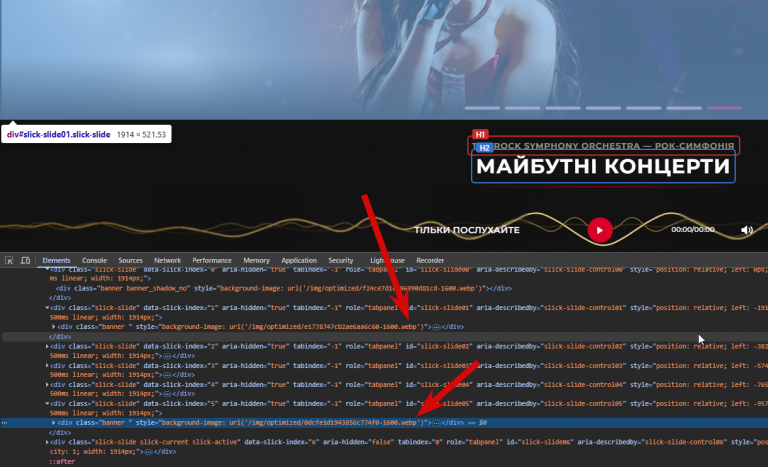Screen dimensions: 768x467
Task: Click the red H1 tag badge
Action: tap(480, 134)
